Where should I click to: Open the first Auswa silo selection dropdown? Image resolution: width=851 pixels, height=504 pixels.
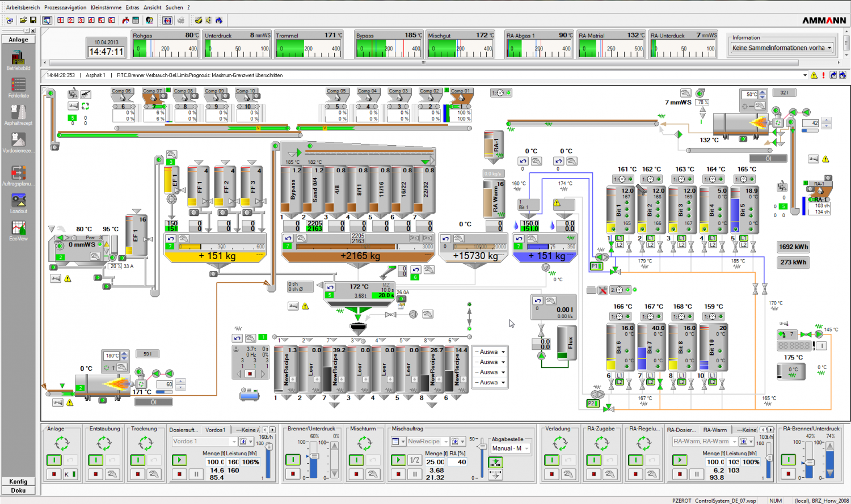pos(490,352)
